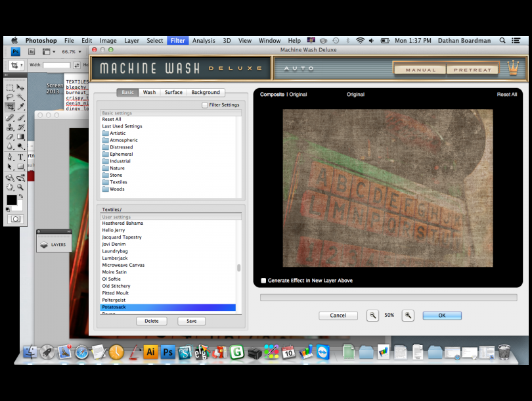Swap width and height values

click(77, 65)
